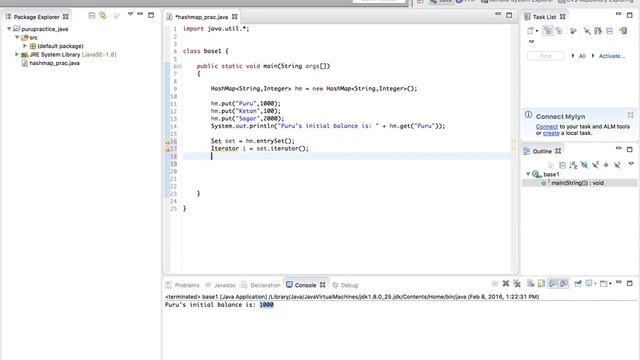
Task: Open Task List view menu triangle
Action: tap(531, 42)
